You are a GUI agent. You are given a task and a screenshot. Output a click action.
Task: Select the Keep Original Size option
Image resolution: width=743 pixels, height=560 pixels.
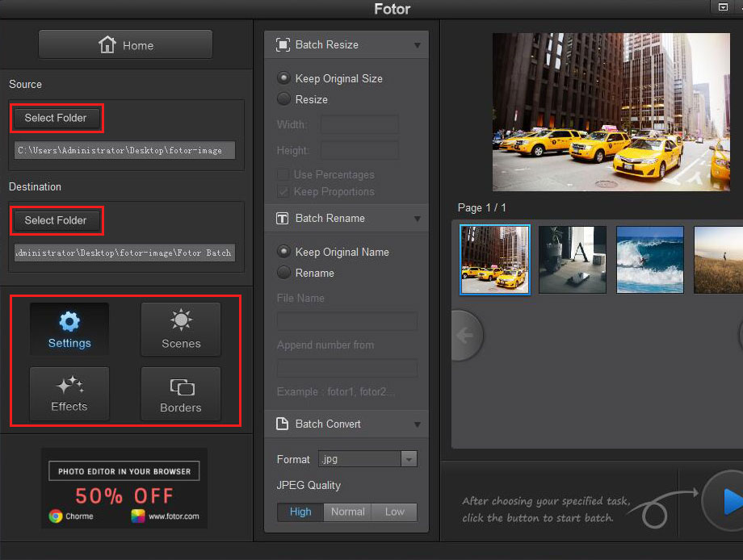tap(283, 78)
